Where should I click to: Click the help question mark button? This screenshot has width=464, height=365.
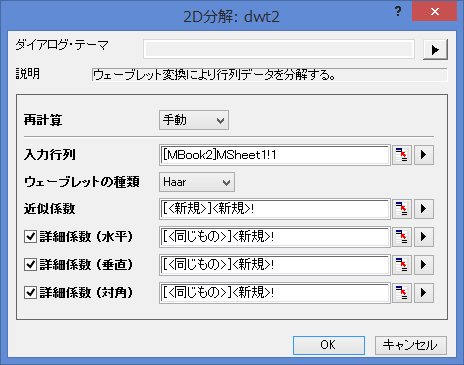[x=398, y=12]
